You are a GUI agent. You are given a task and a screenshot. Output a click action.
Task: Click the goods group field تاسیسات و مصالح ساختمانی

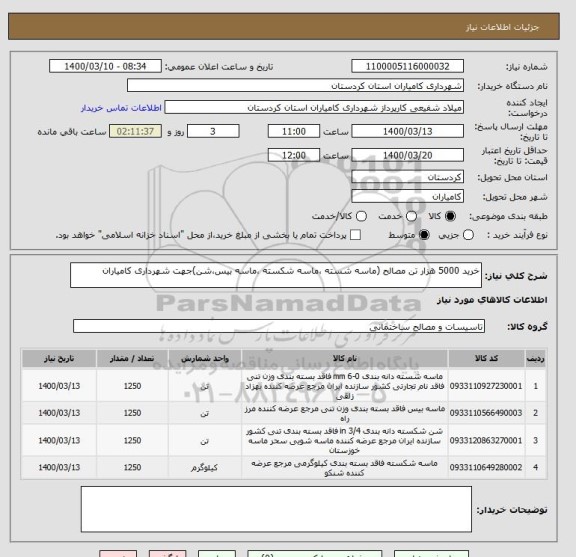pyautogui.click(x=279, y=327)
